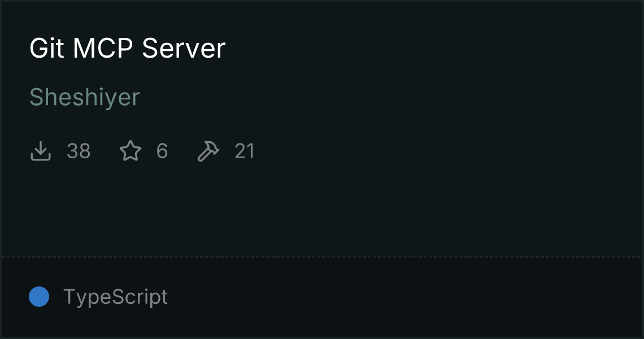
Task: Click the tools count 21
Action: click(245, 151)
